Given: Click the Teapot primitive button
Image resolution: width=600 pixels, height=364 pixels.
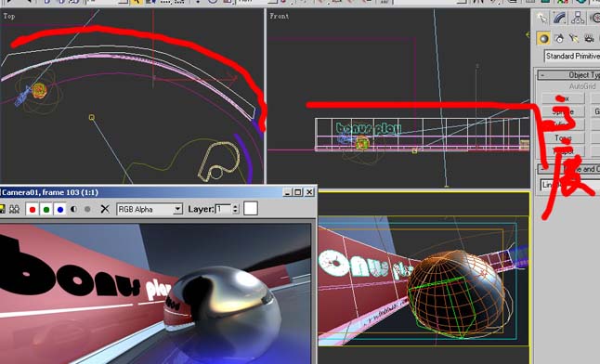Looking at the screenshot, I should click(563, 151).
